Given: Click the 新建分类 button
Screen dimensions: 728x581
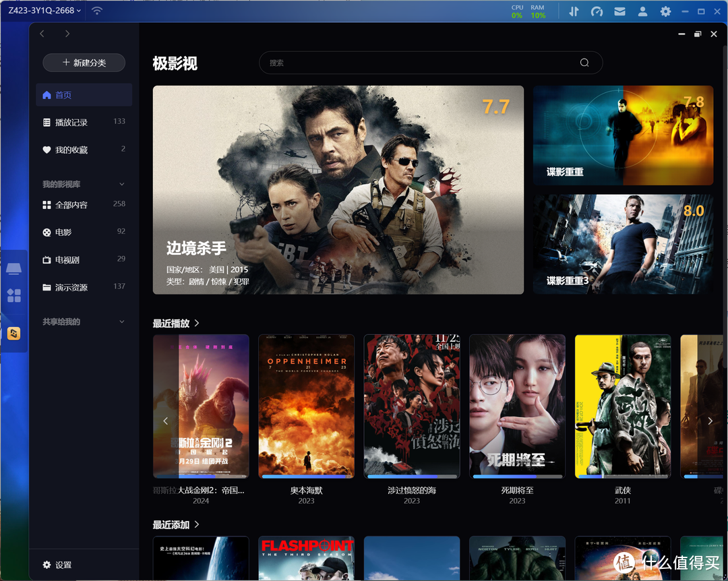Looking at the screenshot, I should coord(84,63).
